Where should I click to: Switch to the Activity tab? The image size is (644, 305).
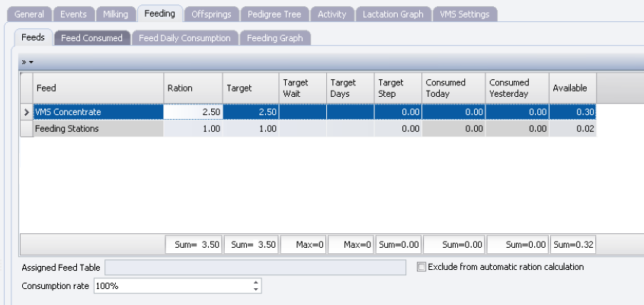point(332,14)
